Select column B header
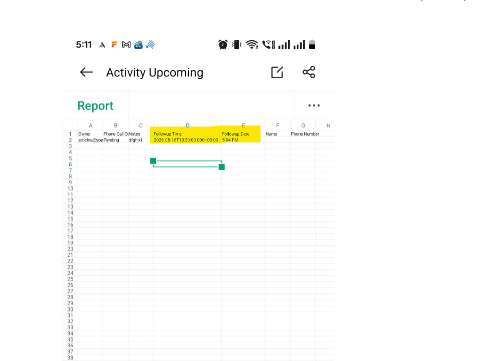The image size is (495, 361). click(x=115, y=125)
